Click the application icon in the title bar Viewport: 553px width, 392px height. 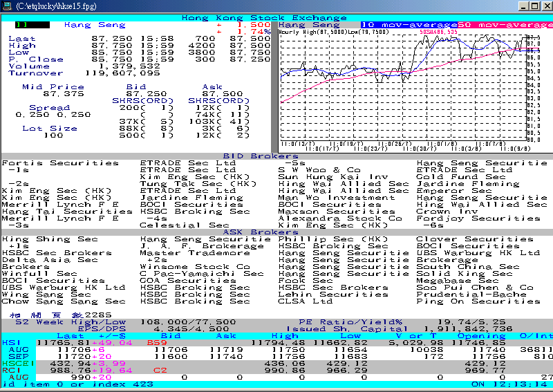pyautogui.click(x=6, y=6)
